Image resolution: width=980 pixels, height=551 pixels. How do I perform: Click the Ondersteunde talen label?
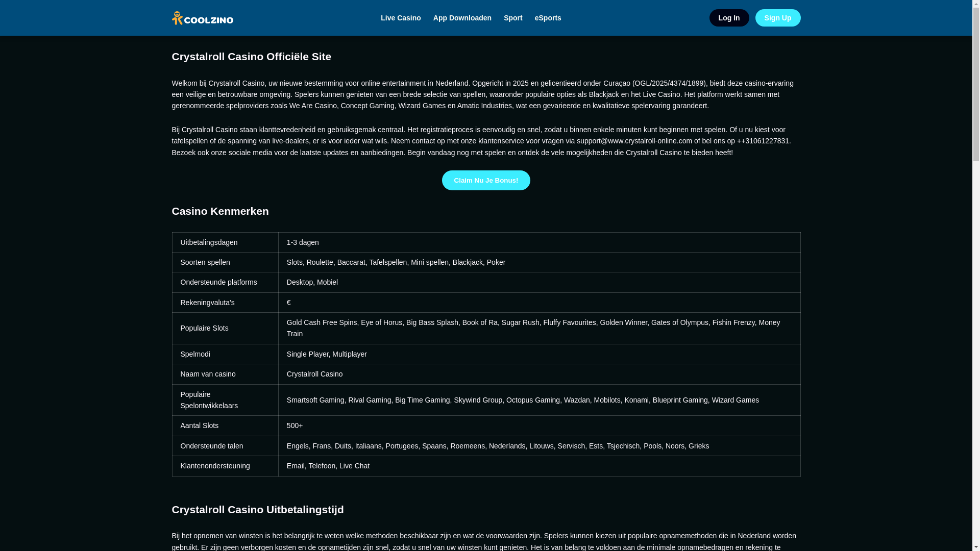click(225, 446)
